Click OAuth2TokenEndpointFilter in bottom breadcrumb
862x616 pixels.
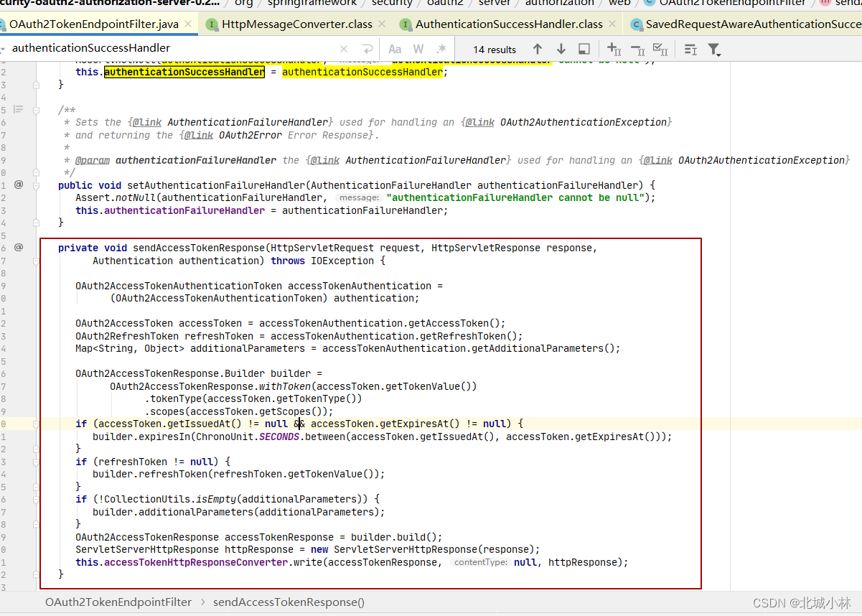click(118, 602)
